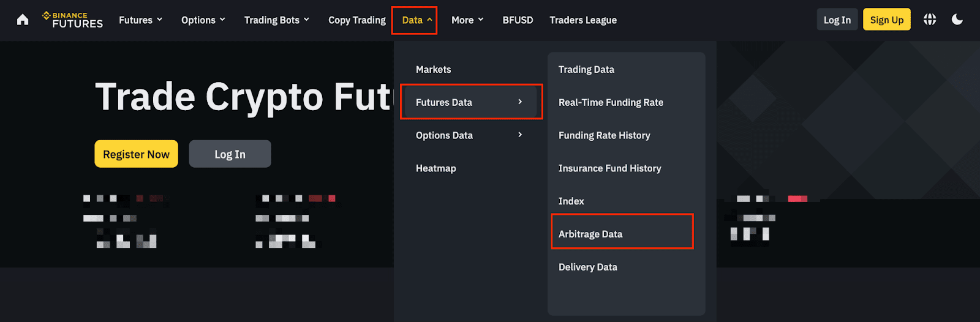Expand the Options nav dropdown
The image size is (980, 322).
tap(203, 20)
